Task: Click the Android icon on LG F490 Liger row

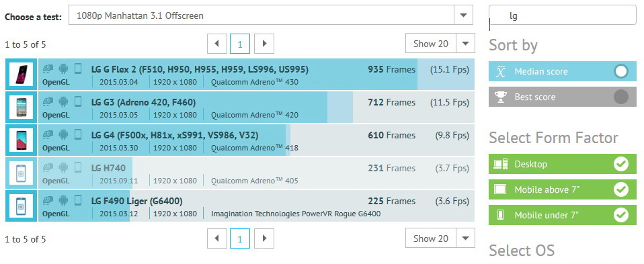Action: click(63, 200)
